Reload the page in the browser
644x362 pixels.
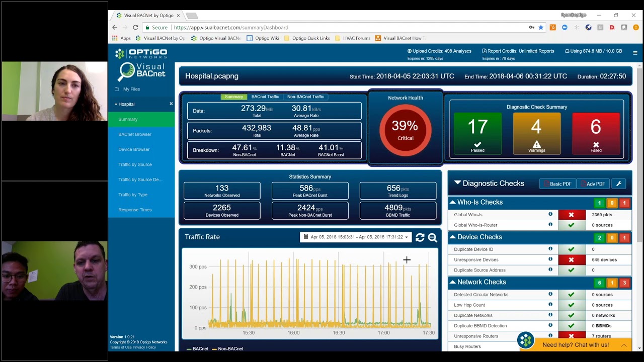point(135,28)
